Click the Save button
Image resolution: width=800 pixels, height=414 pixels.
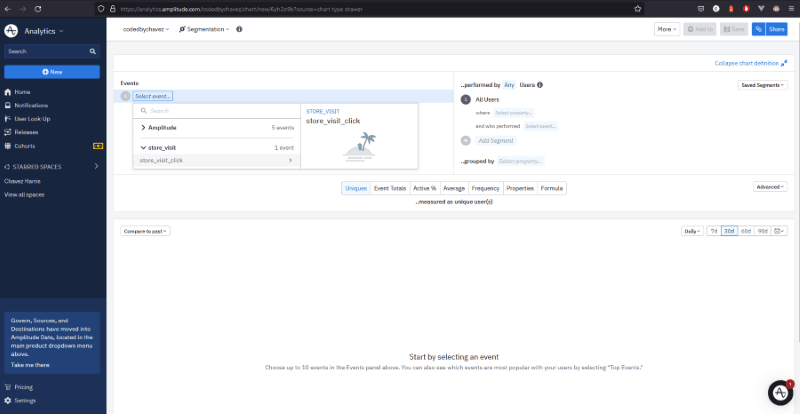tap(734, 29)
